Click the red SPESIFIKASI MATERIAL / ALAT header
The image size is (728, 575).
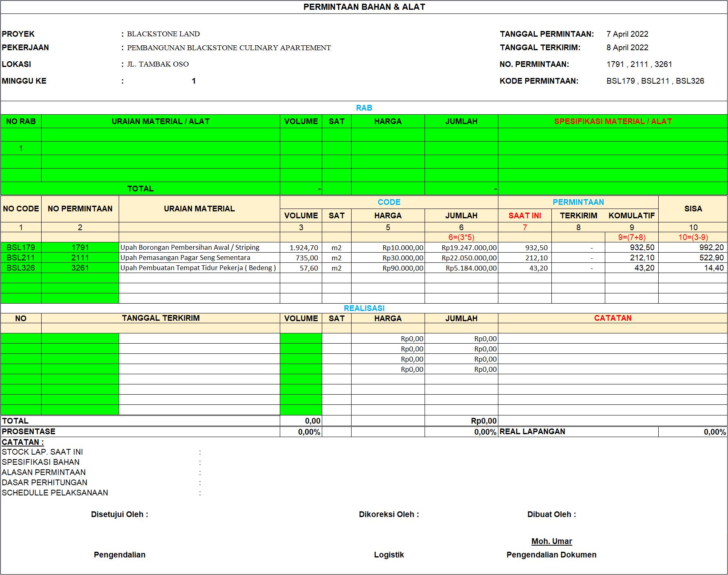[613, 121]
